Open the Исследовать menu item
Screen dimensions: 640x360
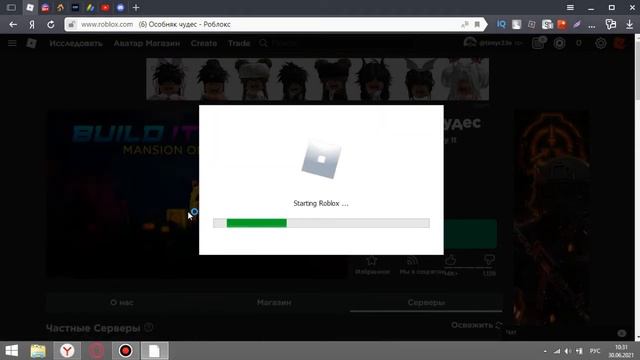(76, 43)
